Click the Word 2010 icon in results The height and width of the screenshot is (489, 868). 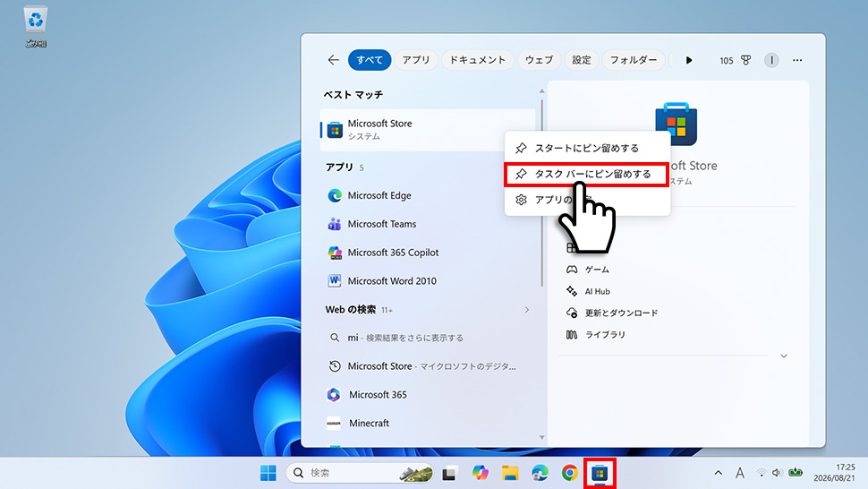pos(335,281)
